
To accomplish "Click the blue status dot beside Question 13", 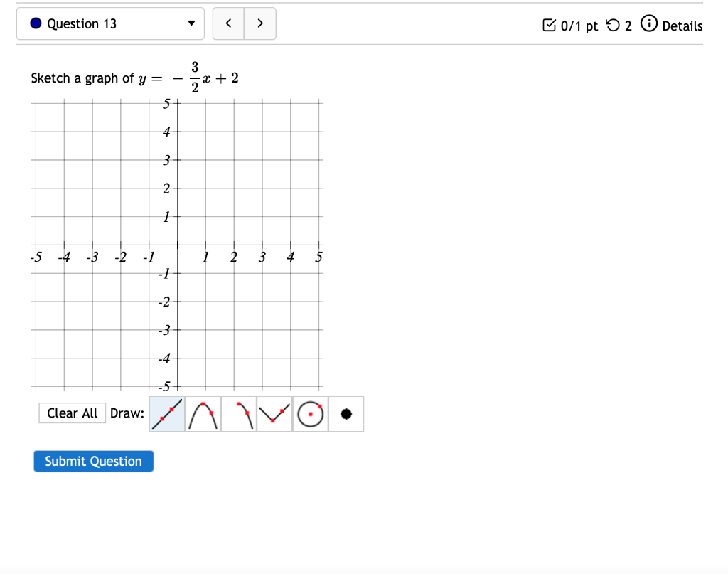I will click(x=35, y=23).
